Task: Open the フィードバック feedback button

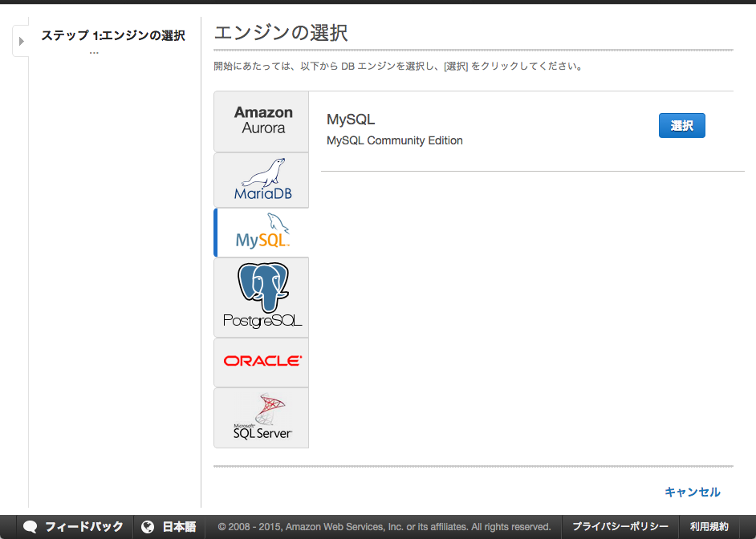Action: pos(73,526)
